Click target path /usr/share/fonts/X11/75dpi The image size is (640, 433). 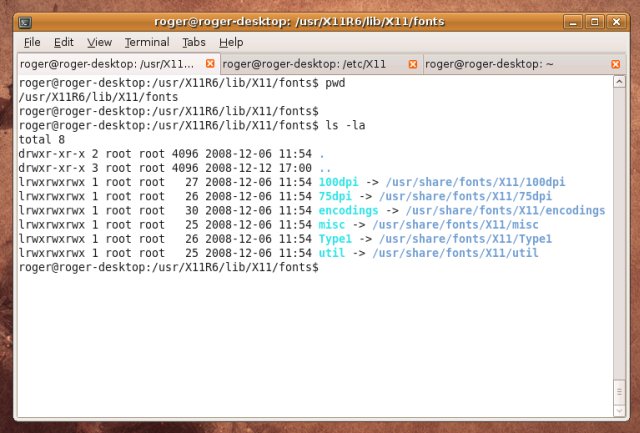click(x=465, y=196)
